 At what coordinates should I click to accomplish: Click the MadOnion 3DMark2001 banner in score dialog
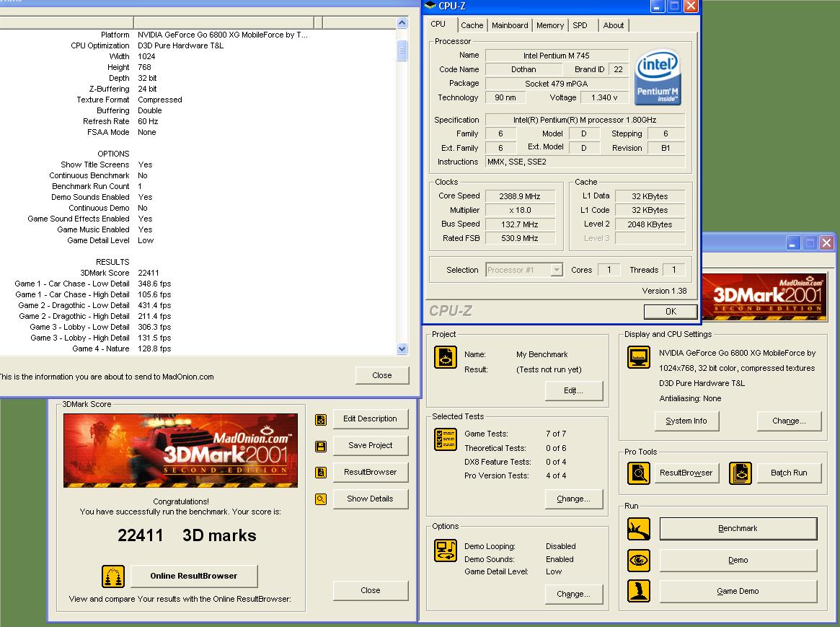click(180, 450)
